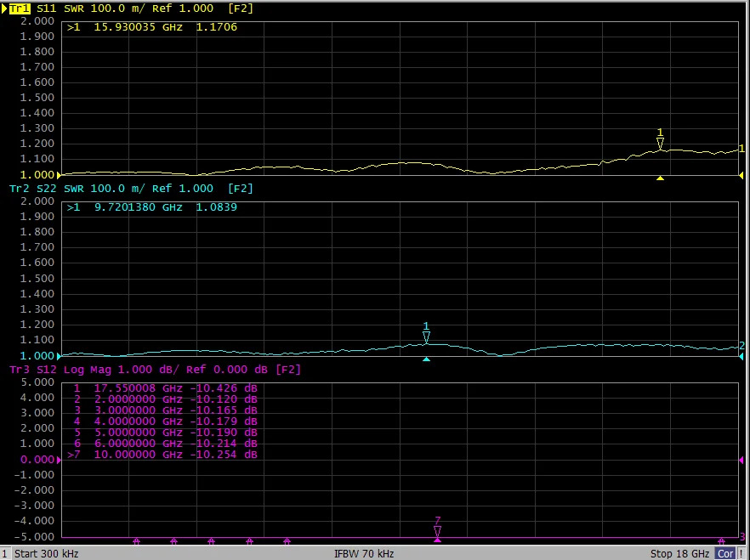Select Tr3 reference level arrow at 0.000
This screenshot has width=750, height=560.
point(60,460)
